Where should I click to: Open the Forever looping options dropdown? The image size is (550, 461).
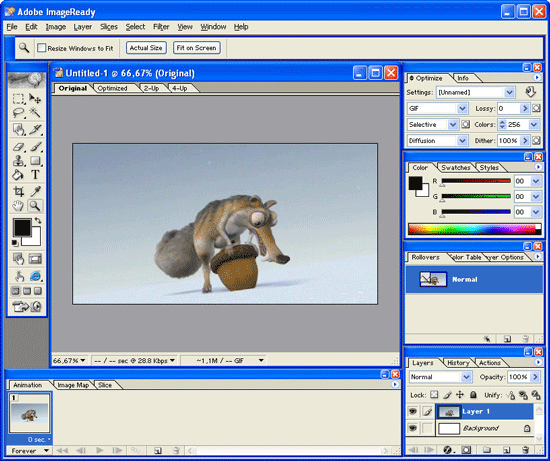[46, 450]
